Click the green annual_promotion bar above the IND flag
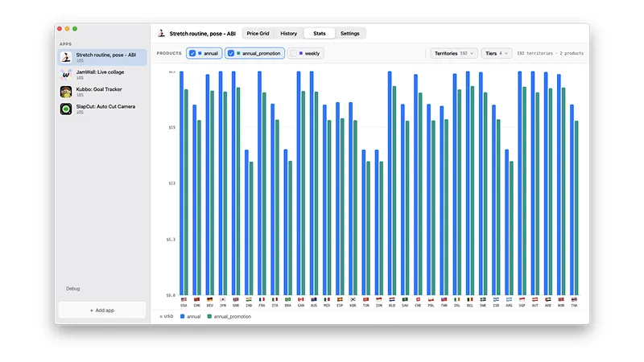 pos(251,228)
